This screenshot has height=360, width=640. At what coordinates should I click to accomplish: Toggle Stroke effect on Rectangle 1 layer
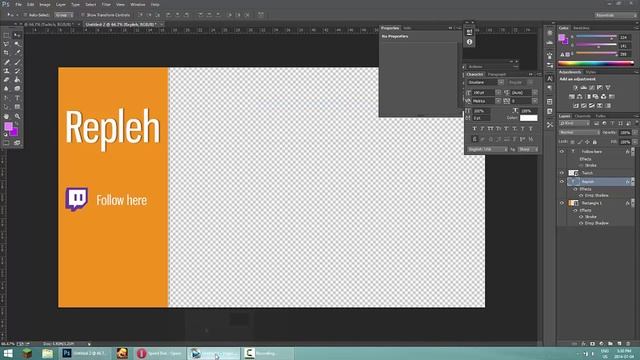click(581, 217)
